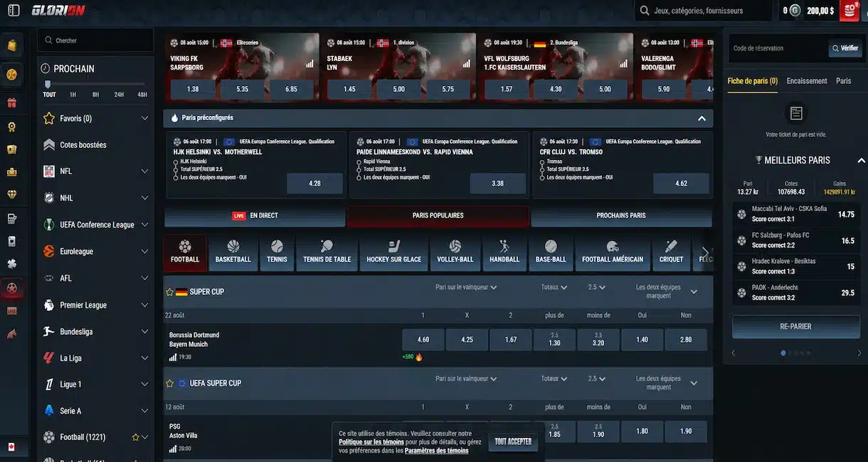Viewport: 868px width, 462px height.
Task: Click magnifier icon in games search bar
Action: 645,11
